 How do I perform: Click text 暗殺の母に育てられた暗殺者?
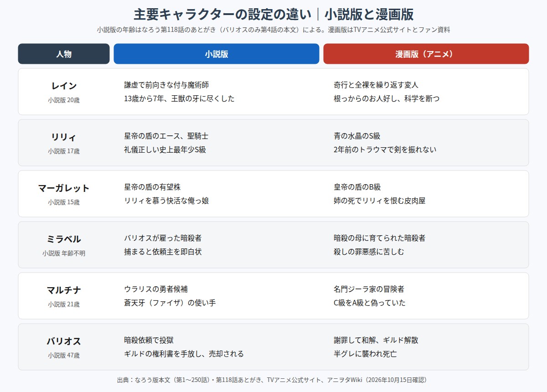(x=380, y=238)
